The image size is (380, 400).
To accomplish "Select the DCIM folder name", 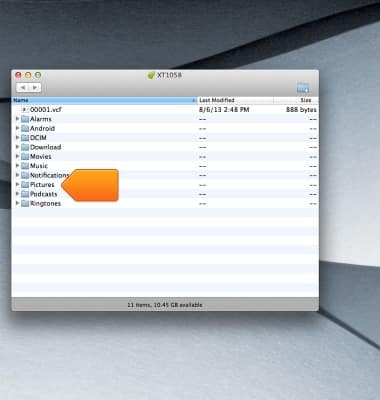I will click(x=38, y=138).
